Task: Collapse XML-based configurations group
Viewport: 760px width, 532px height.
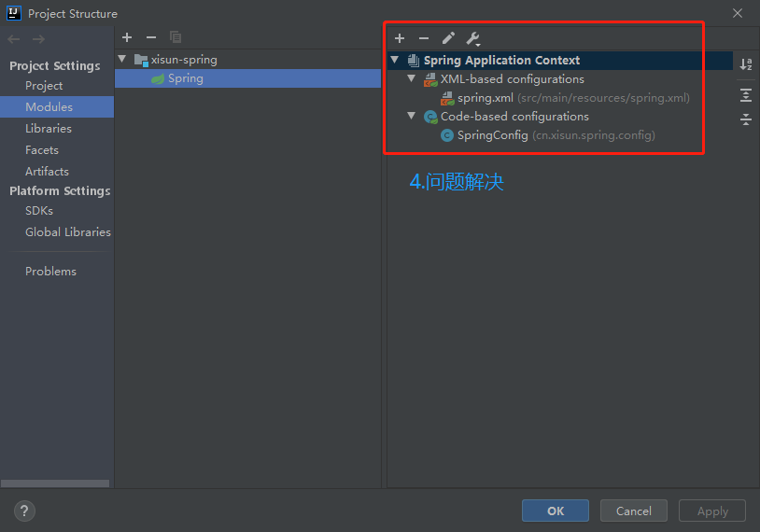Action: coord(412,79)
